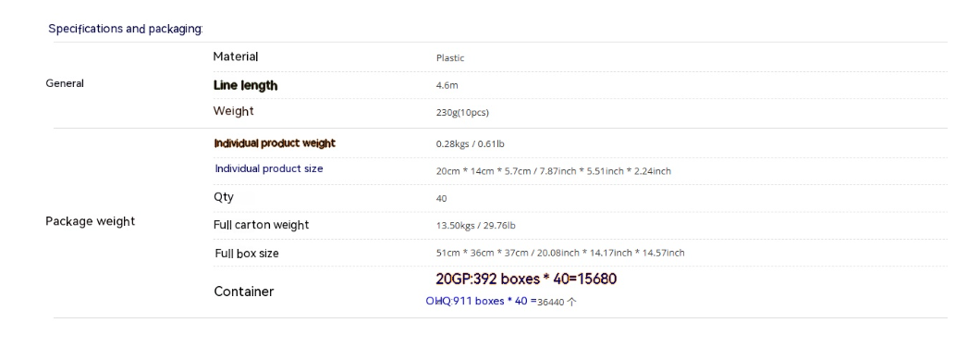Click the 'Container' row label
This screenshot has width=980, height=360.
pos(244,292)
